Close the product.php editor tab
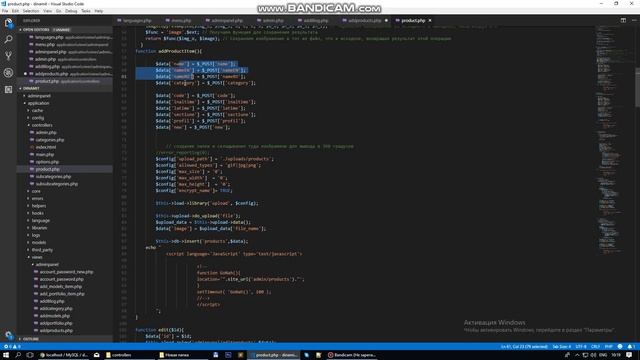The height and width of the screenshot is (360, 640). (430, 20)
